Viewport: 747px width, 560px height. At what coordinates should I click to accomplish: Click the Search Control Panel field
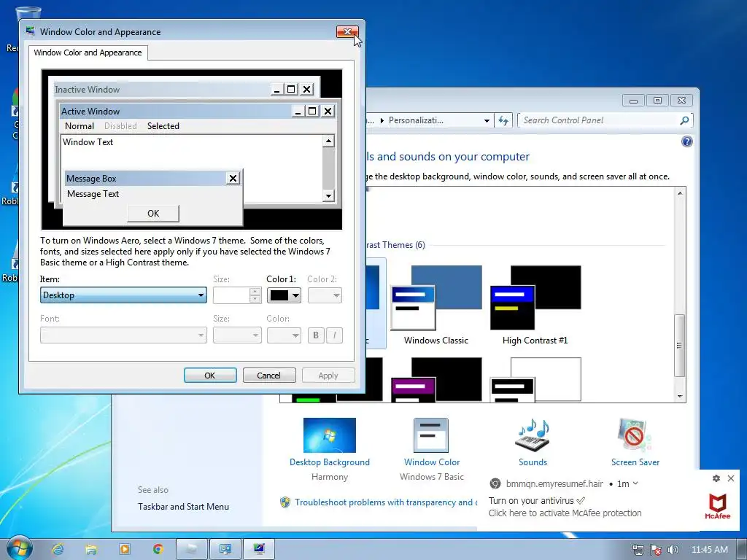[600, 120]
